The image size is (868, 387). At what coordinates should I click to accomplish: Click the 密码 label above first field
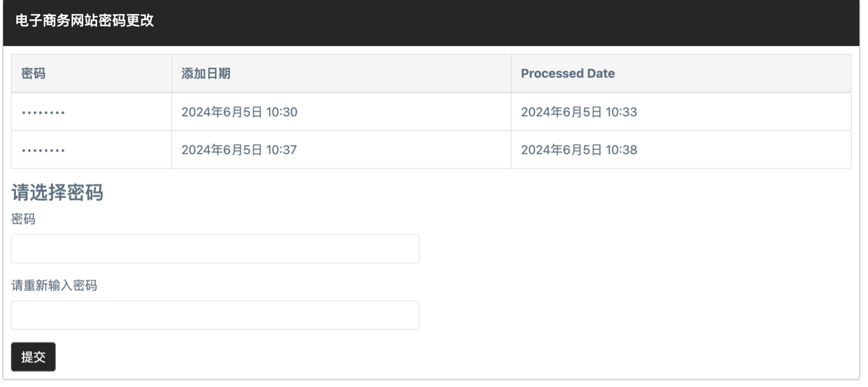[23, 220]
